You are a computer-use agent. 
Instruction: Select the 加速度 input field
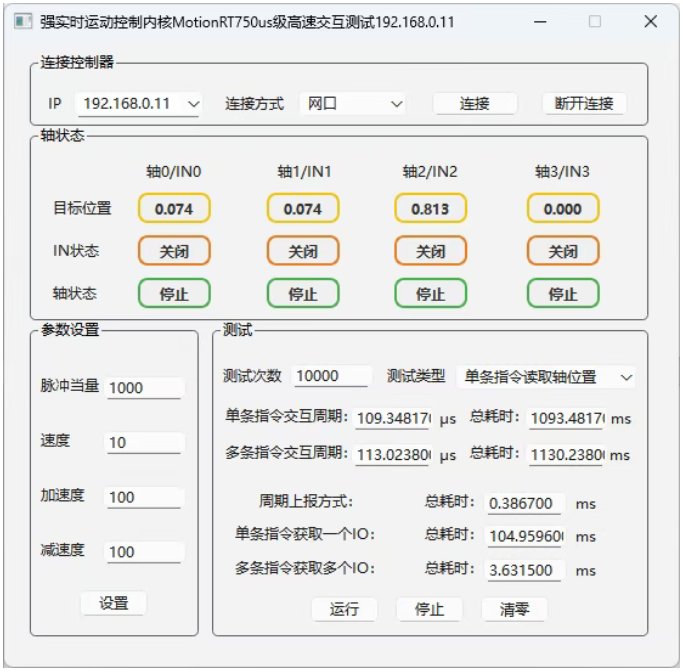coord(144,497)
